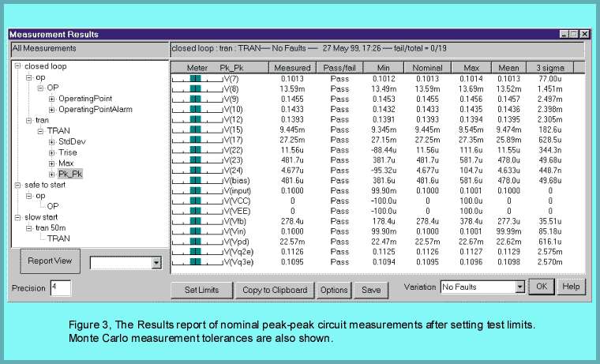Collapse the closed loop tree node

point(18,67)
